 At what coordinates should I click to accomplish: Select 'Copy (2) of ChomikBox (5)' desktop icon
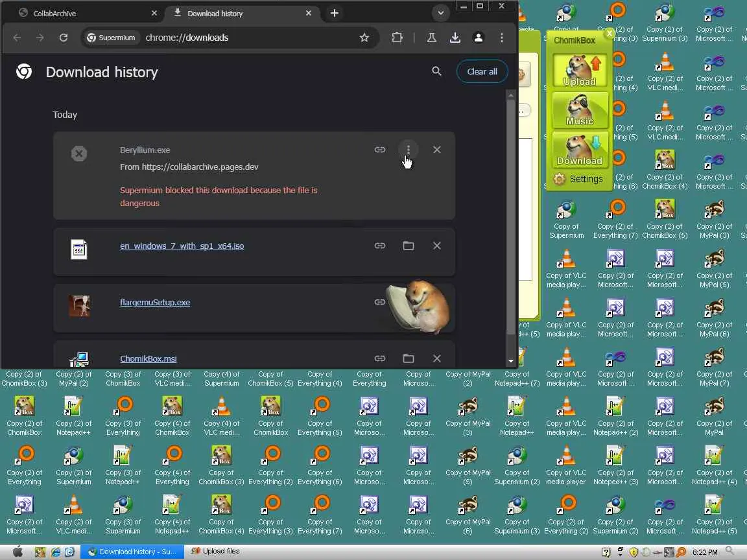pos(665,218)
